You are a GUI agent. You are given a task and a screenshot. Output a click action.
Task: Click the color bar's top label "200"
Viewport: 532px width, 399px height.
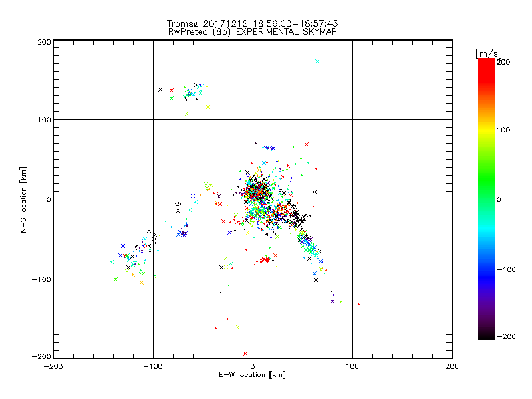tap(503, 62)
